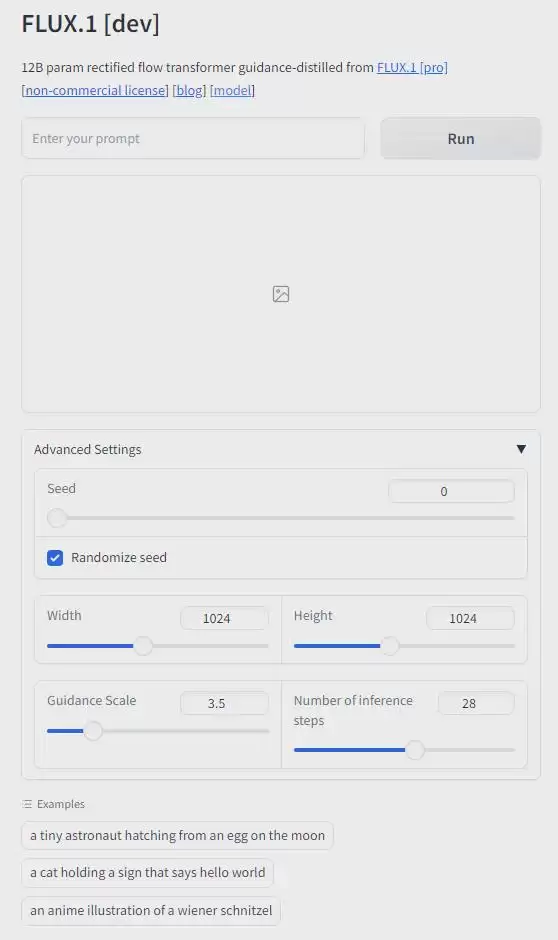Viewport: 558px width, 940px height.
Task: Click the inference steps value field 28
Action: coord(476,703)
